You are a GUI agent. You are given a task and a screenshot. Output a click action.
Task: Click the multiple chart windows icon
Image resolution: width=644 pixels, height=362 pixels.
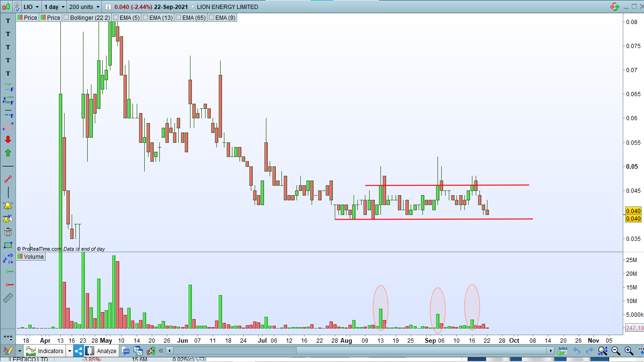pyautogui.click(x=138, y=351)
